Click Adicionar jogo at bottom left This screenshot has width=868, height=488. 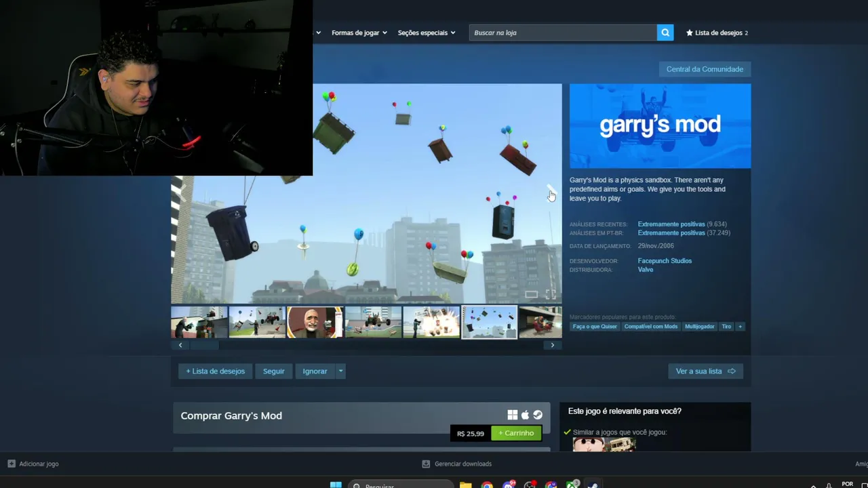33,464
